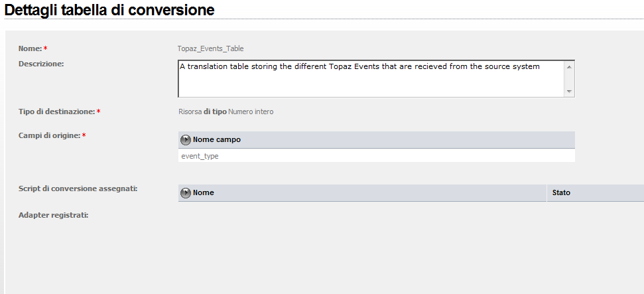The image size is (644, 294).
Task: Click the Stato column header
Action: tap(561, 193)
